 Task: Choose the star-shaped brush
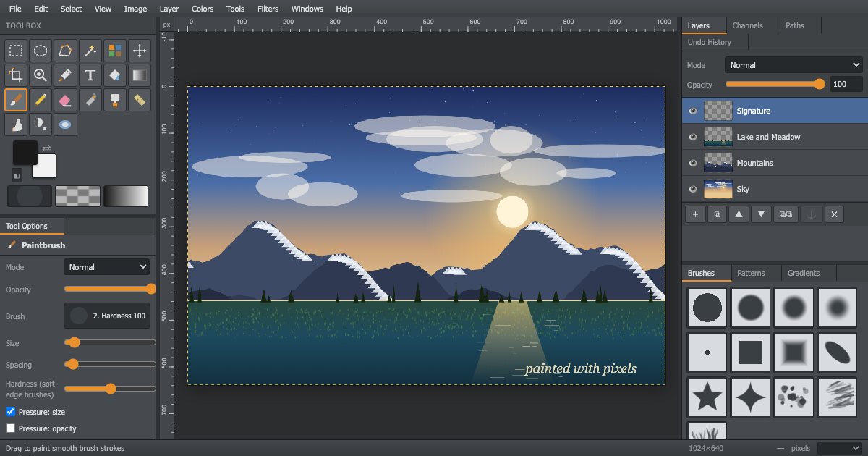click(x=707, y=397)
